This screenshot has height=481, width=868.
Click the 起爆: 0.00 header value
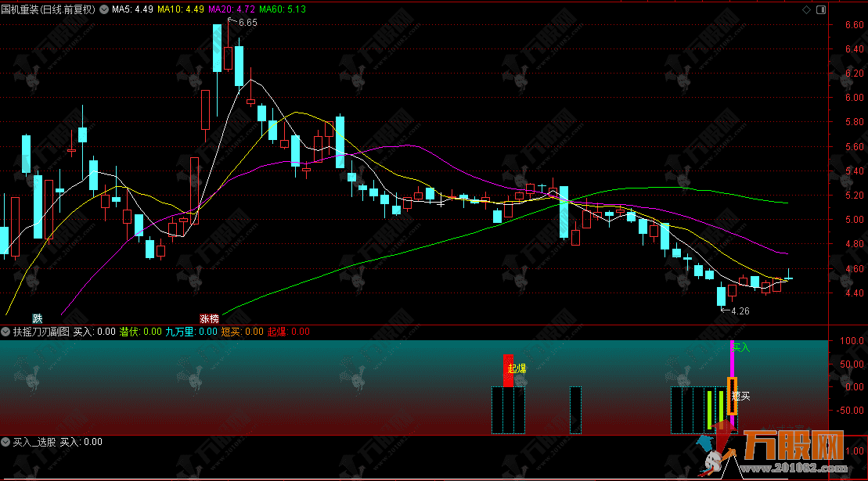[x=288, y=332]
